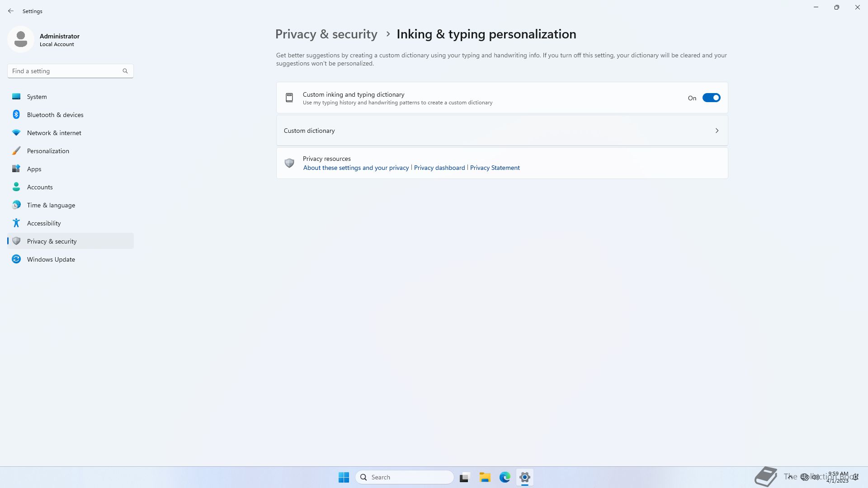This screenshot has height=488, width=868.
Task: Open the Privacy Statement link
Action: (495, 168)
